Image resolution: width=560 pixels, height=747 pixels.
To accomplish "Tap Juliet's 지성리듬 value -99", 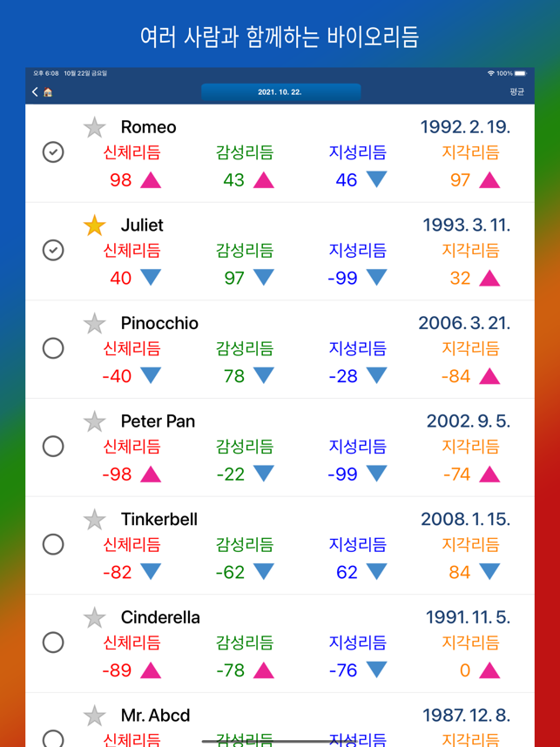I will (342, 279).
